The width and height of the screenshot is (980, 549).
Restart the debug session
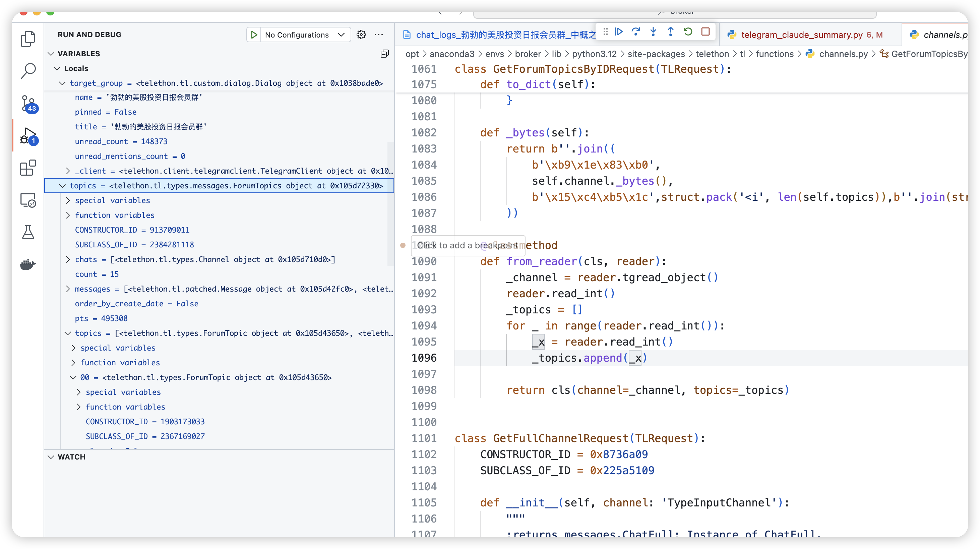pyautogui.click(x=688, y=32)
